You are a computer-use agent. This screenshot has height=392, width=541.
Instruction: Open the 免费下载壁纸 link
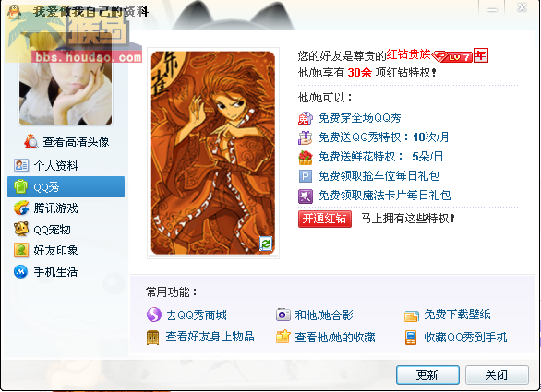click(457, 315)
